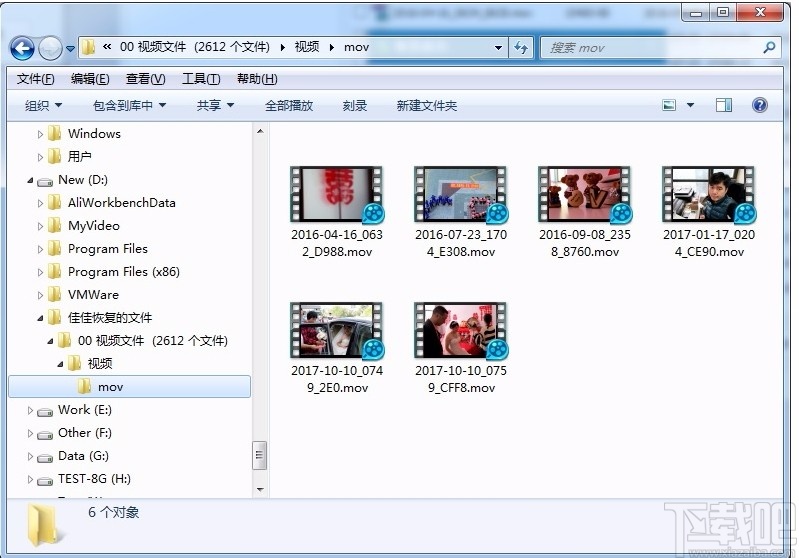Open recent pages dropdown beside navigation arrows
Screen dimensions: 799x558
70,49
